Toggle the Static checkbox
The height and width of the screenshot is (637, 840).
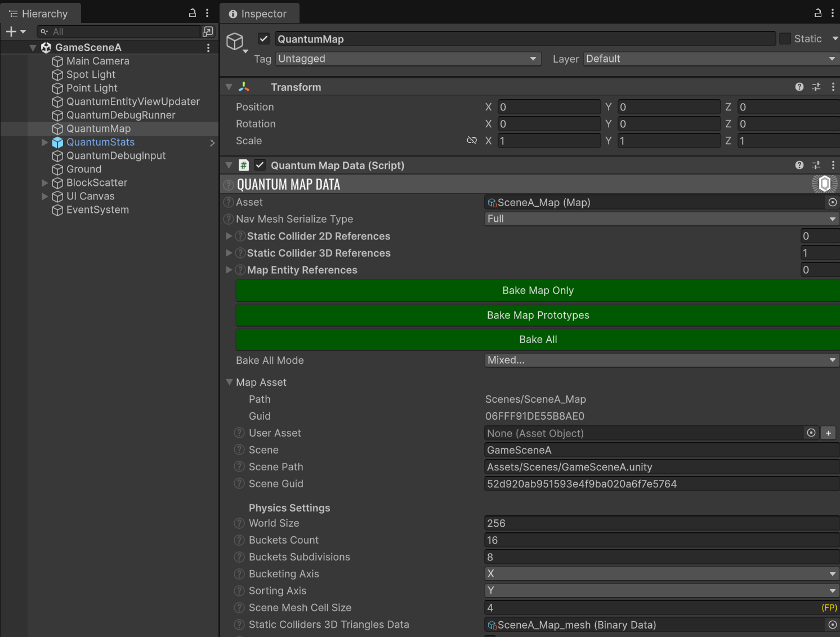point(785,39)
